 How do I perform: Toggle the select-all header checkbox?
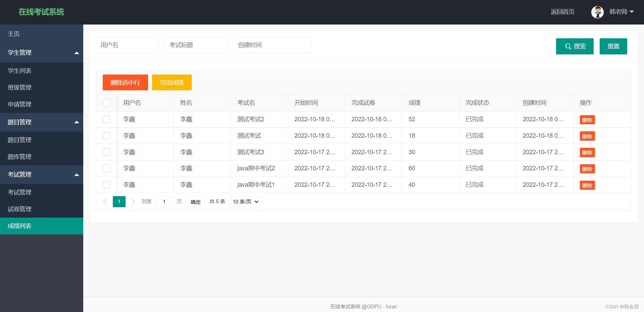coord(106,103)
